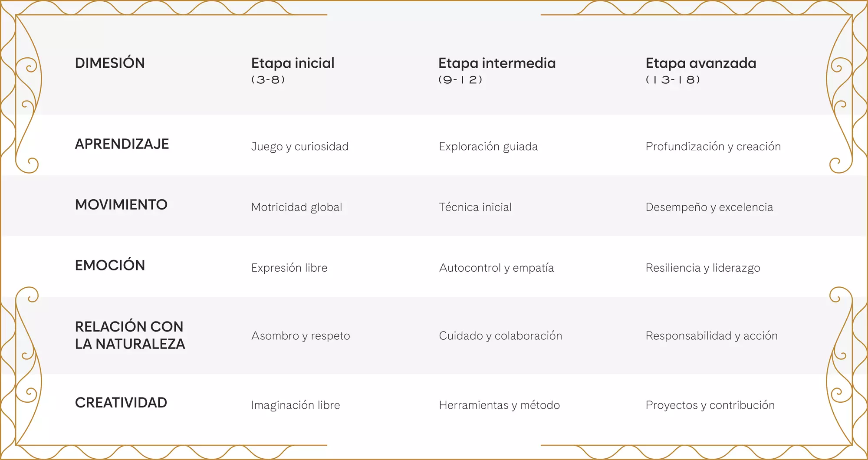
Task: Click the EMOCIÓN row label
Action: (110, 266)
